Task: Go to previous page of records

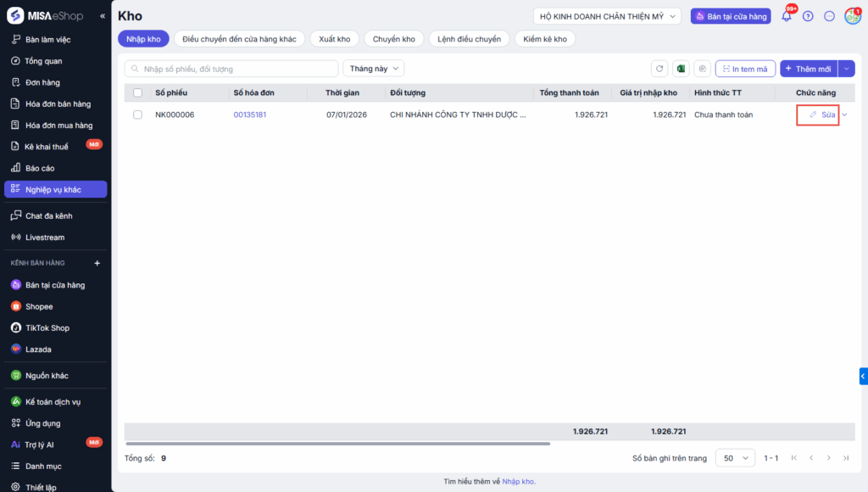Action: [811, 458]
